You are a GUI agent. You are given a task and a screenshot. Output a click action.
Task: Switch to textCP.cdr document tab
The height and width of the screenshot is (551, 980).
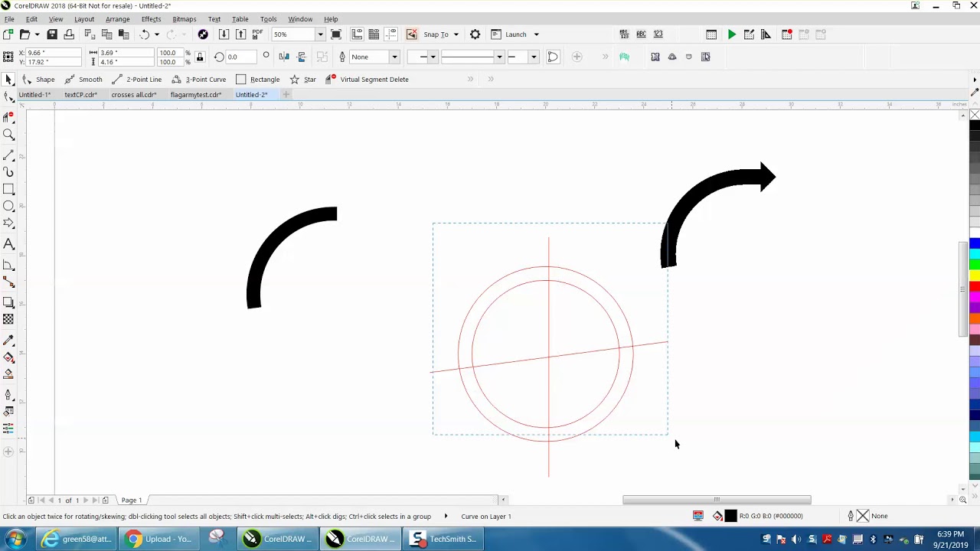[80, 95]
